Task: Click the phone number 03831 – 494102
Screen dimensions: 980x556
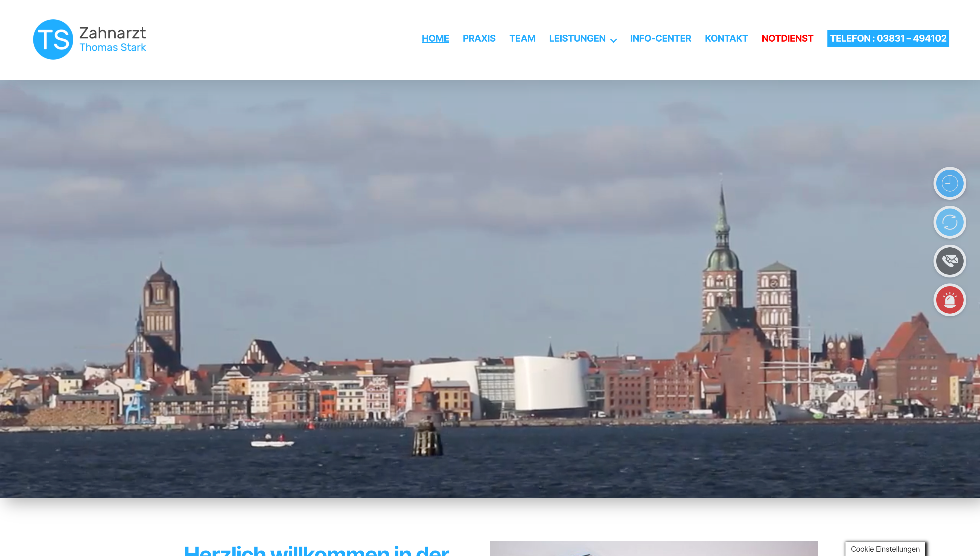Action: [x=912, y=38]
